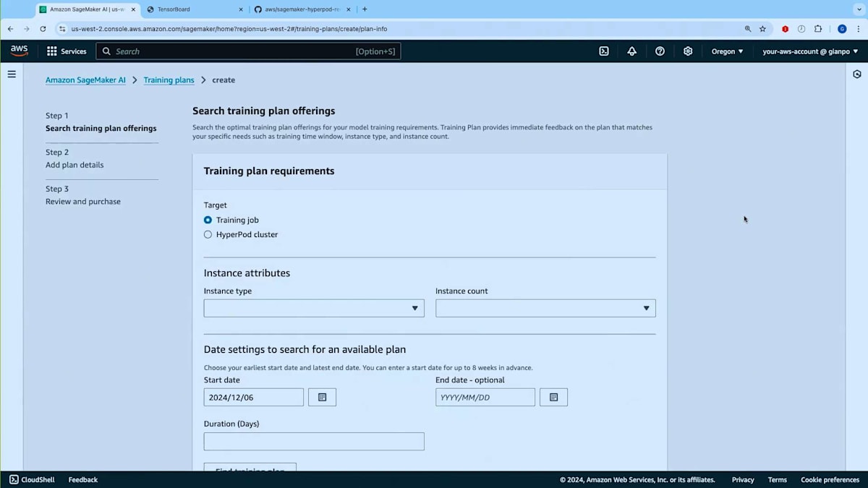
Task: Open the Instance type dropdown
Action: click(x=314, y=308)
